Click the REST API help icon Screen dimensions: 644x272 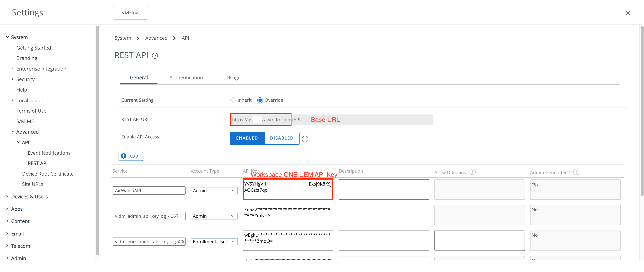coord(155,56)
